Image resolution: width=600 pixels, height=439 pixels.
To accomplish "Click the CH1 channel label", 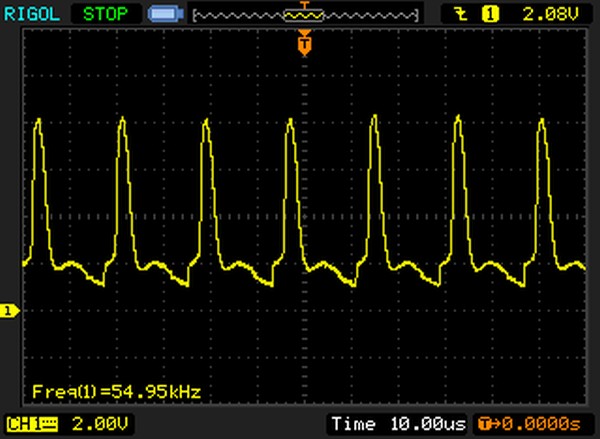I will (x=21, y=424).
